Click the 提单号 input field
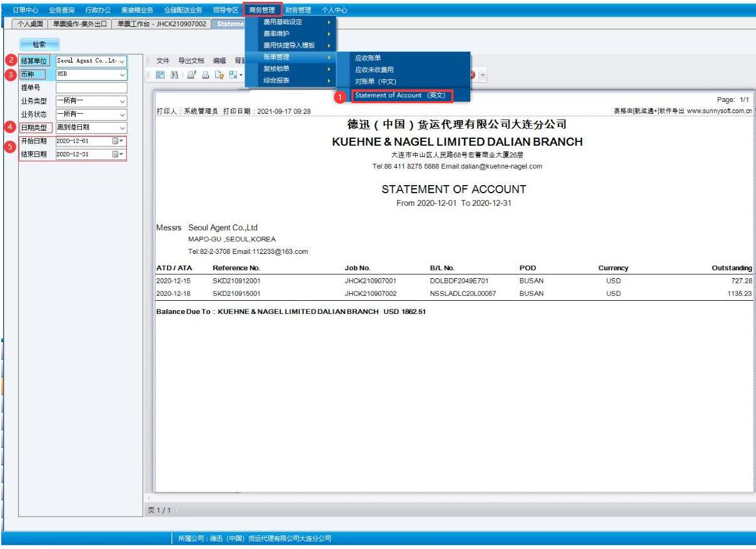Screen dimensions: 756x549 tap(91, 88)
